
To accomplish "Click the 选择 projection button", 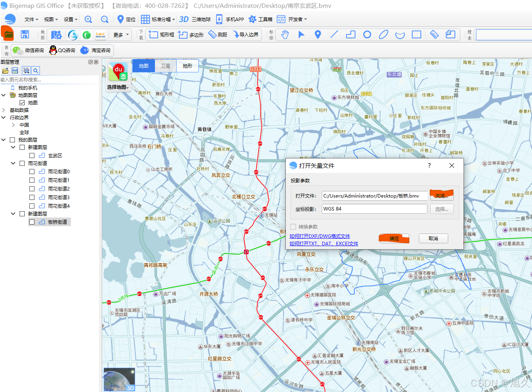I will (x=442, y=209).
